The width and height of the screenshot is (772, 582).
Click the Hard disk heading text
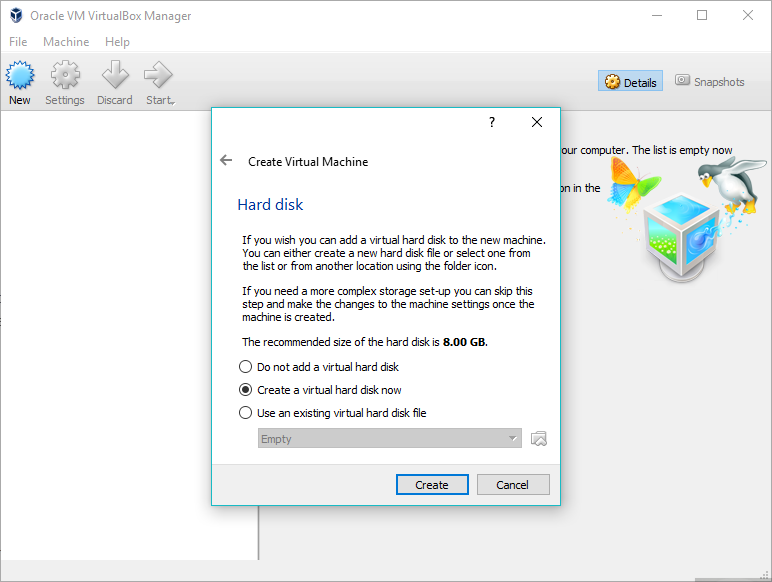[x=270, y=204]
